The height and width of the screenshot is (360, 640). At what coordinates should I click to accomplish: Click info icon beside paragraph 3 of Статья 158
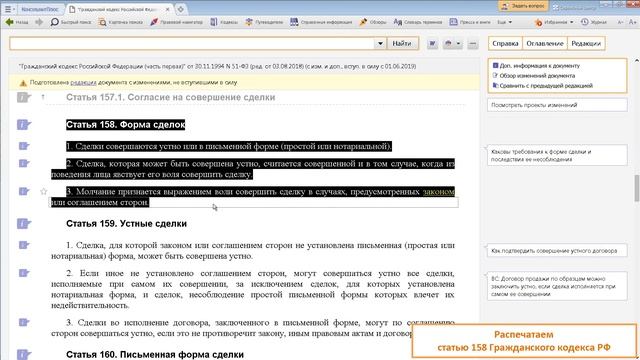tap(24, 191)
